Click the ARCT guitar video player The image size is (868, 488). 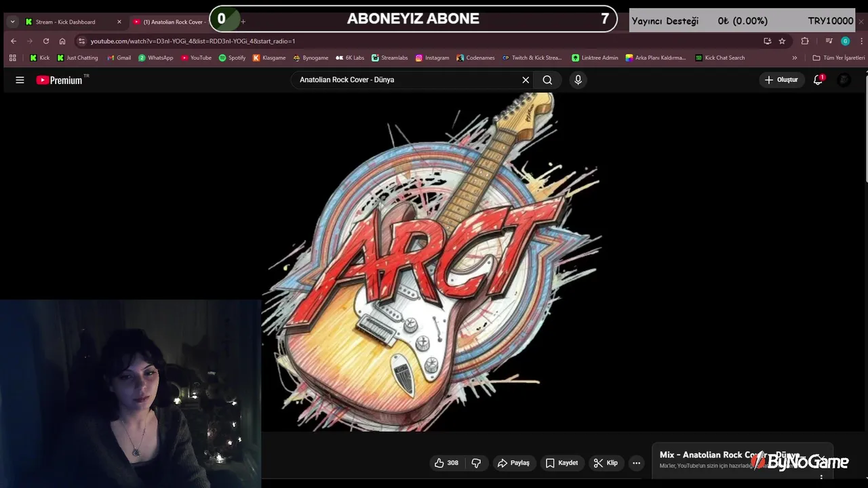(x=434, y=262)
